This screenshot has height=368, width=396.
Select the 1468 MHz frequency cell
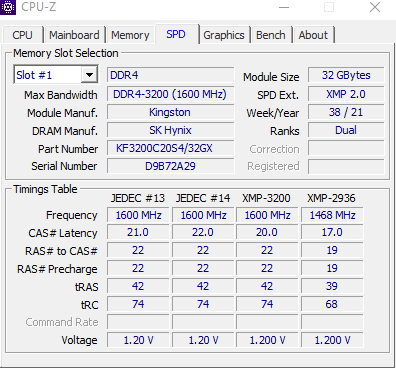(332, 215)
